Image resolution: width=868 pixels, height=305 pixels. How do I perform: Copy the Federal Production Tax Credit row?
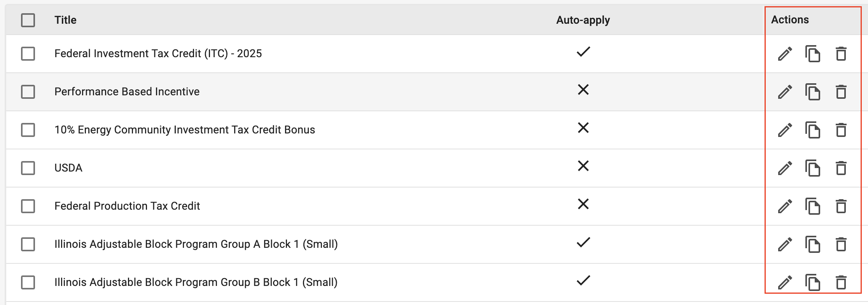pyautogui.click(x=813, y=206)
